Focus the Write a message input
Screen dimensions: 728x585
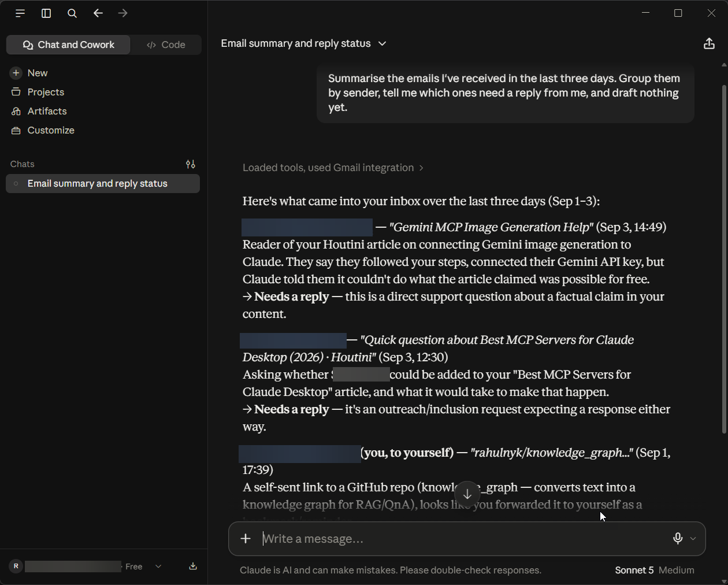[462, 539]
